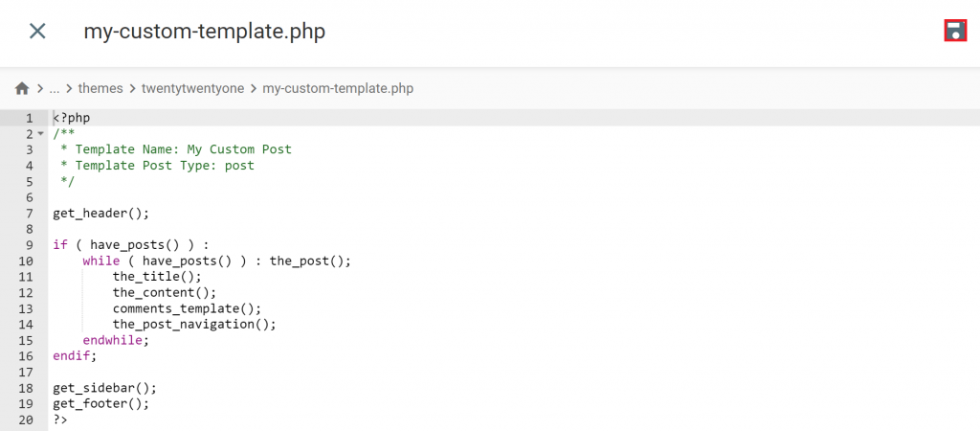The width and height of the screenshot is (980, 431).
Task: Close the my-custom-template.php editor
Action: (x=37, y=31)
